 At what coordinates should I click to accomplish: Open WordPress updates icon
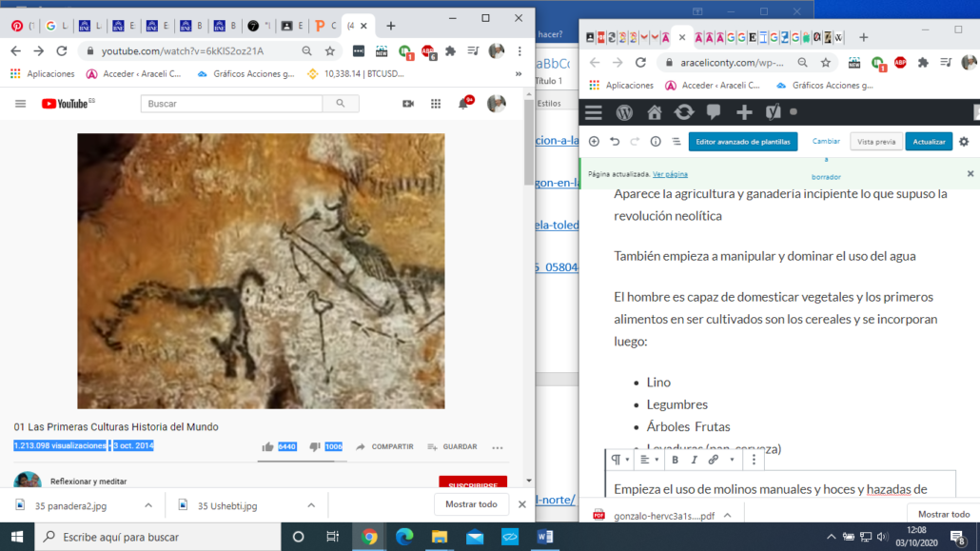[x=684, y=112]
